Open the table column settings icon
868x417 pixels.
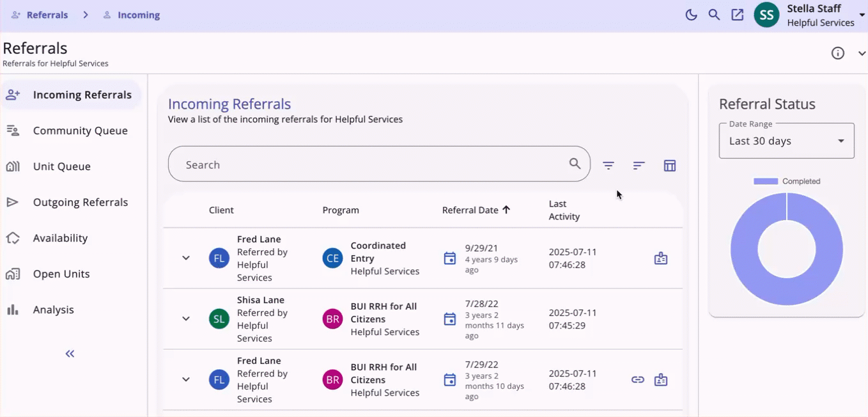669,165
